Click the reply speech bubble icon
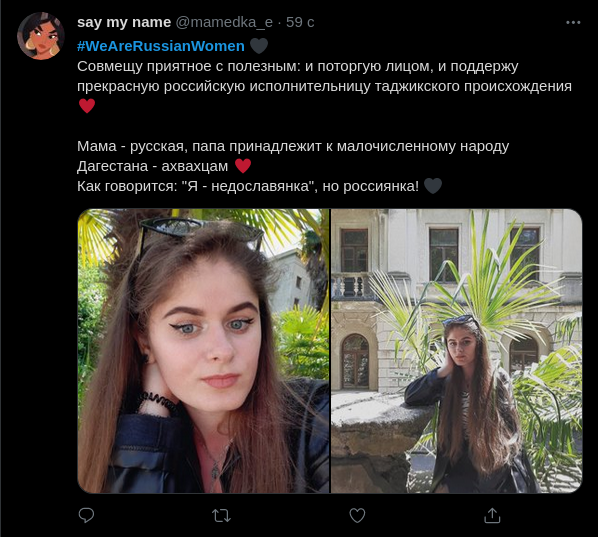Image resolution: width=598 pixels, height=537 pixels. [x=86, y=515]
